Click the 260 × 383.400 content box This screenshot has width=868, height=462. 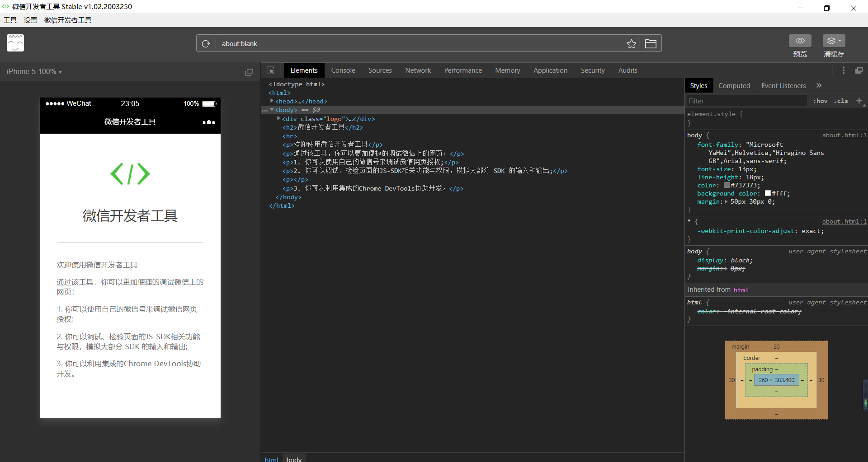pos(776,380)
